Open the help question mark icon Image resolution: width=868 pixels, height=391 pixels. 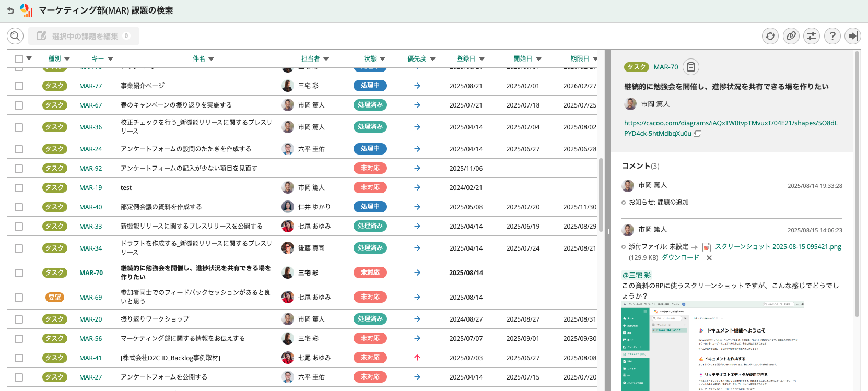click(832, 36)
